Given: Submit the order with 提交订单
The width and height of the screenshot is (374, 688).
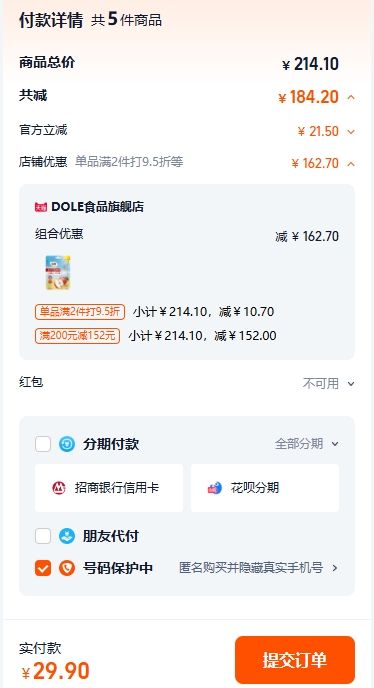Looking at the screenshot, I should coord(295,660).
